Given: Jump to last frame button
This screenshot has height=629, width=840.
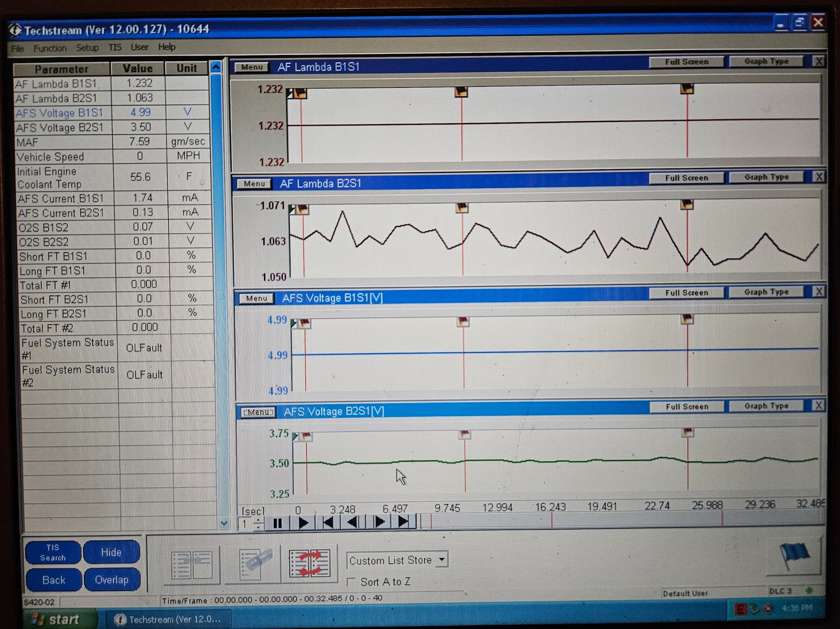Looking at the screenshot, I should tap(403, 521).
